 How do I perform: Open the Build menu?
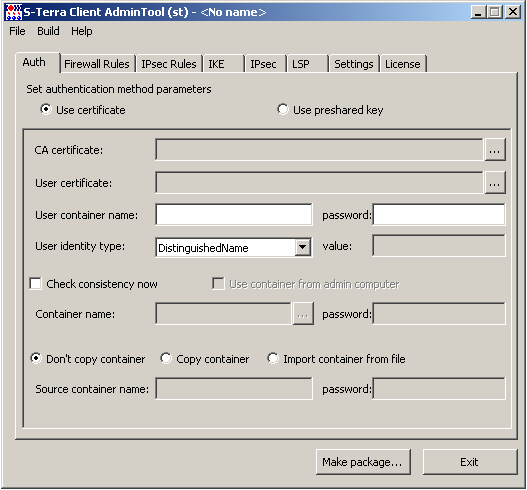48,31
